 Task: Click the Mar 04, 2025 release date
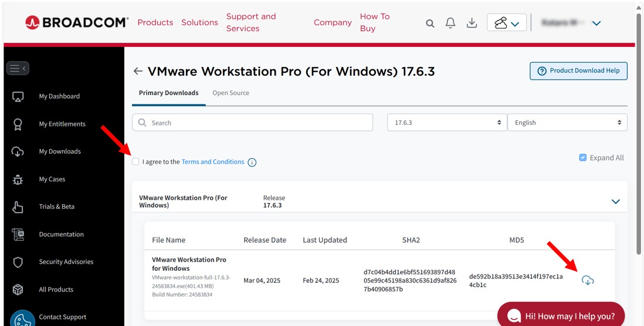(262, 281)
